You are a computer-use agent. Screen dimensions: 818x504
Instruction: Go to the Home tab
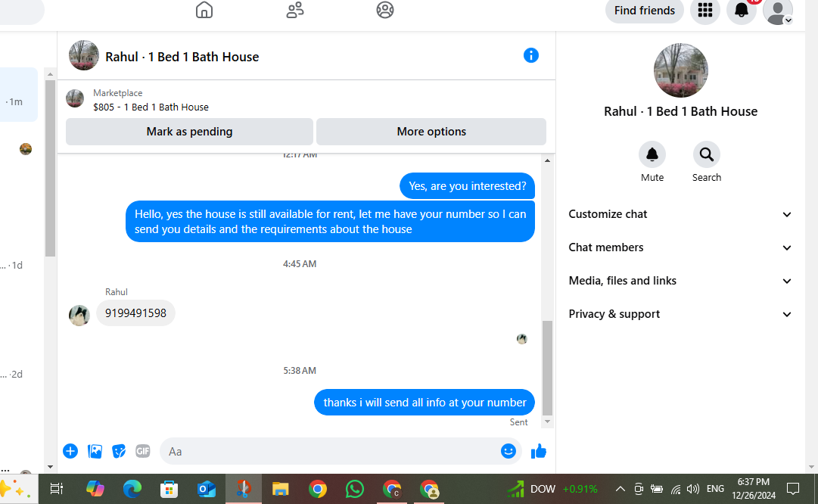click(204, 10)
